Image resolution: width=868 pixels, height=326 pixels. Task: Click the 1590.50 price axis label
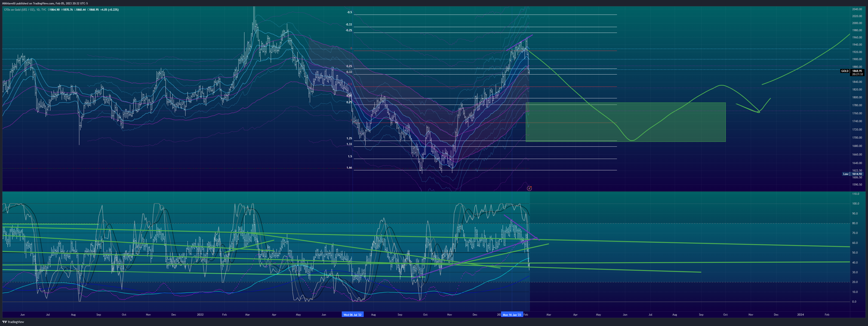[x=857, y=185]
